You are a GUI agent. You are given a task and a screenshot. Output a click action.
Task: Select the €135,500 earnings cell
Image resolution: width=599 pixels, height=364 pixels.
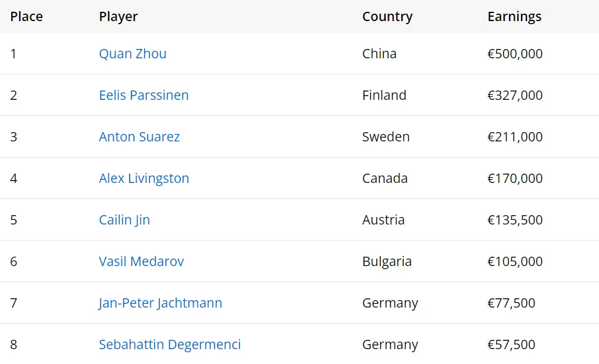[515, 220]
